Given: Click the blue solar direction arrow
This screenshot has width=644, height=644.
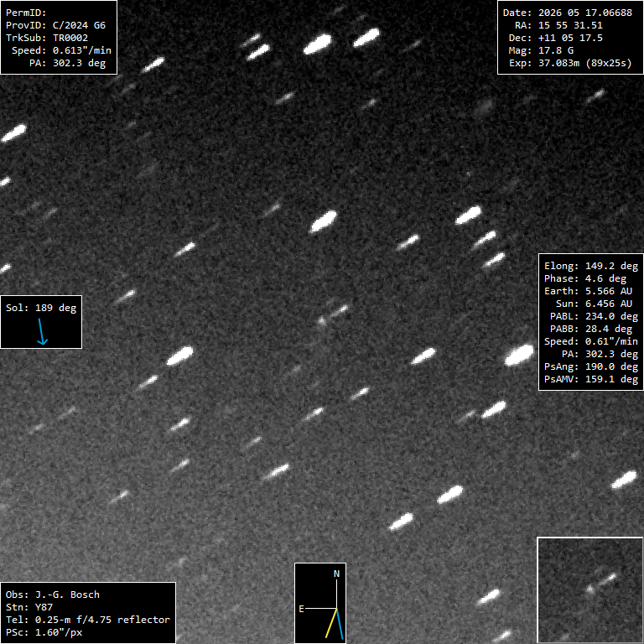Looking at the screenshot, I should (42, 331).
